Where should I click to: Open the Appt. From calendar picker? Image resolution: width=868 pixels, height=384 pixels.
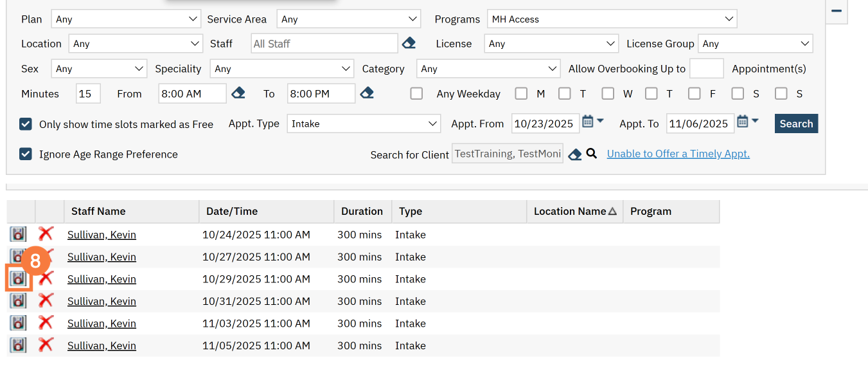click(588, 122)
